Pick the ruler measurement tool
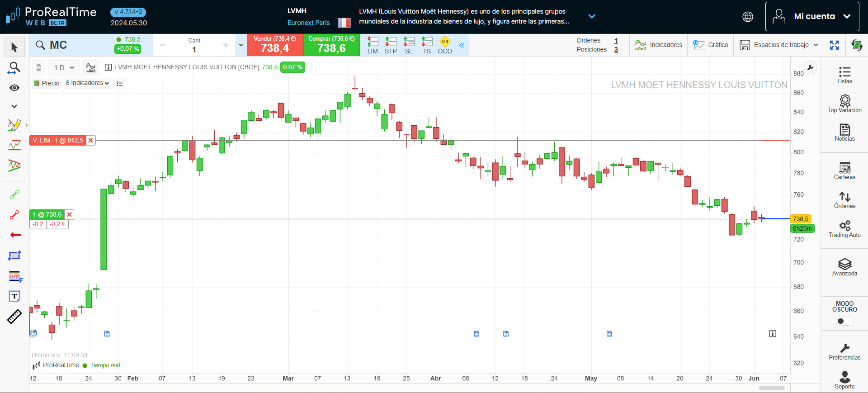This screenshot has width=868, height=393. 14,317
